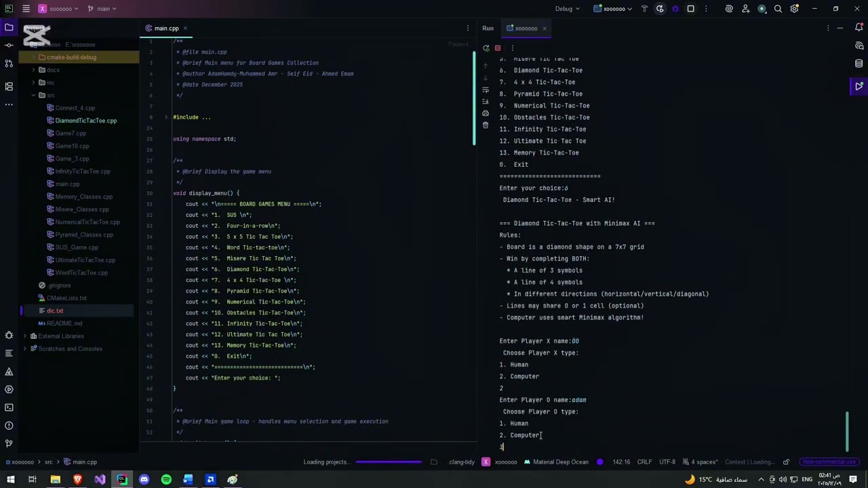868x488 pixels.
Task: Rerun xoooooo in the Run panel
Action: coord(486,48)
